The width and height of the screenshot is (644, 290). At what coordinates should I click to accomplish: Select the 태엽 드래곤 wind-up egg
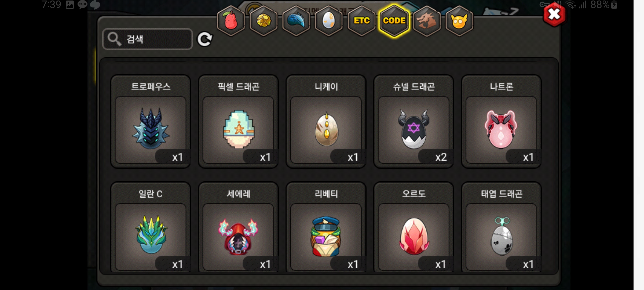(501, 227)
